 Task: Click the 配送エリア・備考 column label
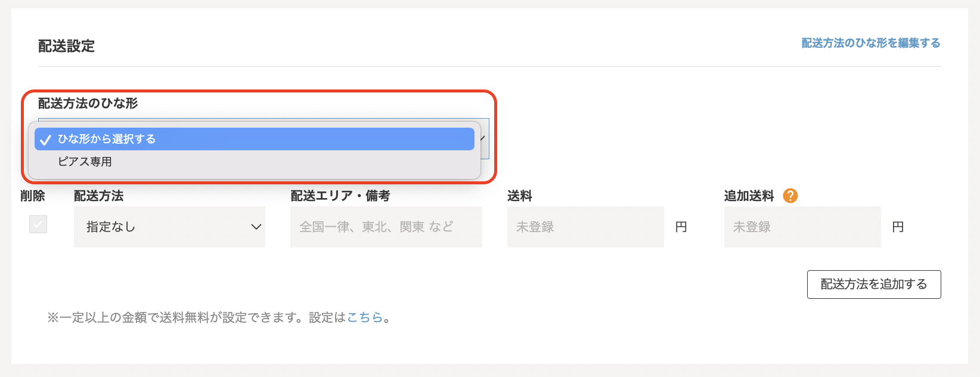[340, 196]
